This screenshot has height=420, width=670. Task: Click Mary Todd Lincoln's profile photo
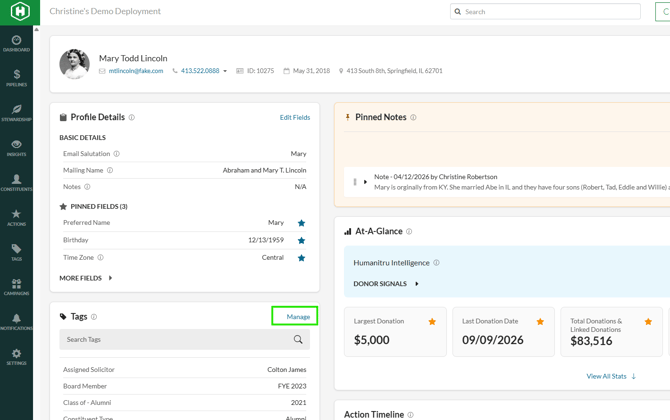pyautogui.click(x=74, y=64)
